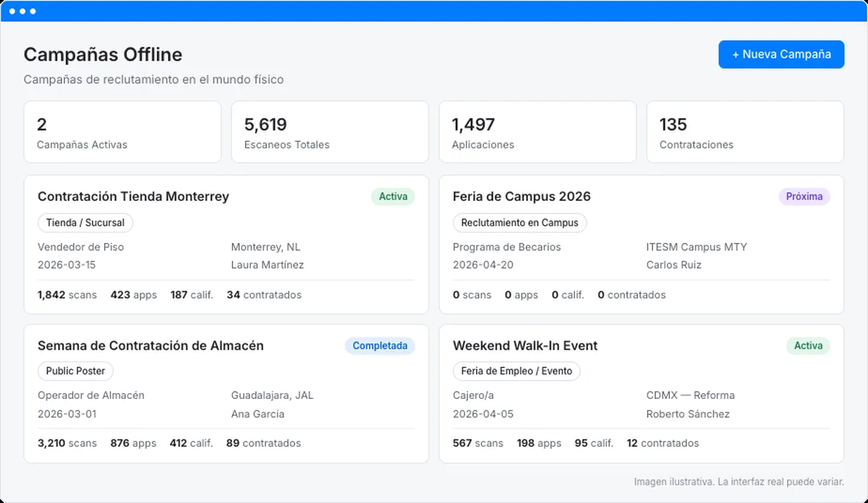The width and height of the screenshot is (868, 503).
Task: Click the Nueva Campaña button
Action: click(x=781, y=54)
